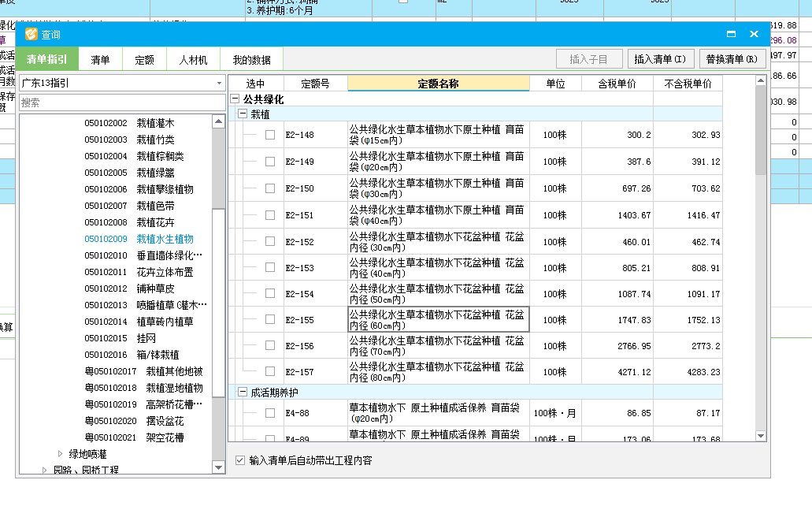The width and height of the screenshot is (812, 521).
Task: Click the 定额号 column header
Action: [315, 84]
